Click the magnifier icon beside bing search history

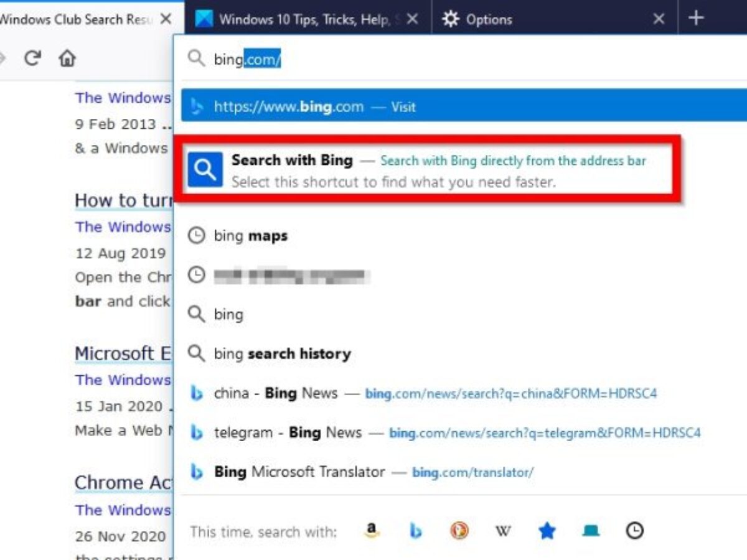[197, 353]
